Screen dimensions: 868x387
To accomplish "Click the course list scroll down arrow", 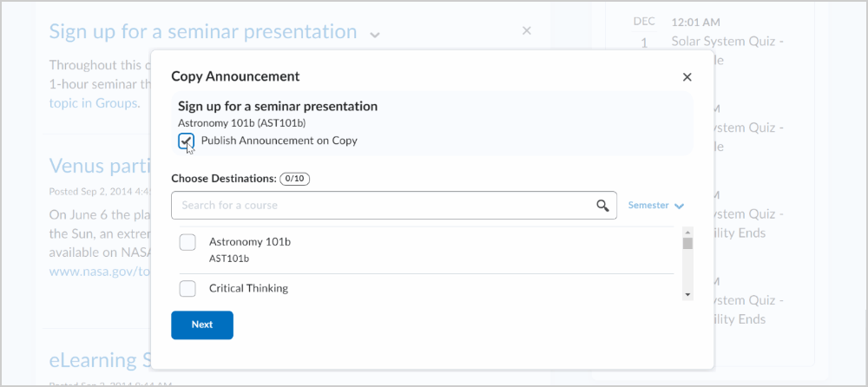I will click(x=687, y=295).
